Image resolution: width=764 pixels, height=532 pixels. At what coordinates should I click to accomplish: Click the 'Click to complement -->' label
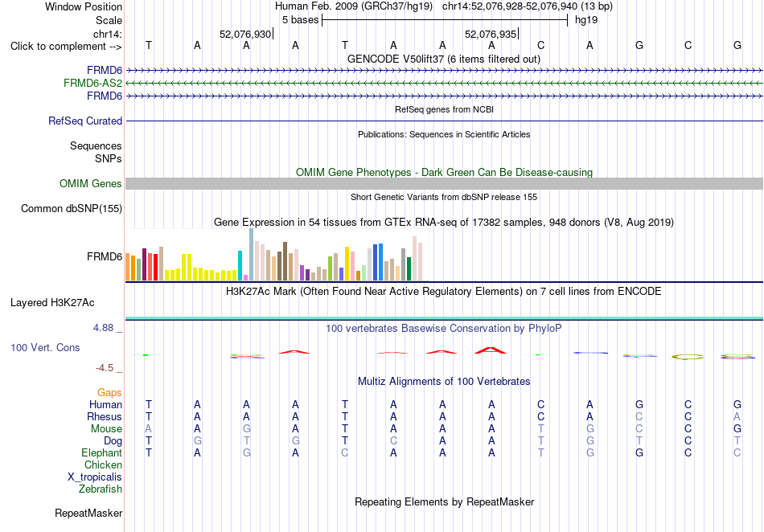pyautogui.click(x=66, y=47)
